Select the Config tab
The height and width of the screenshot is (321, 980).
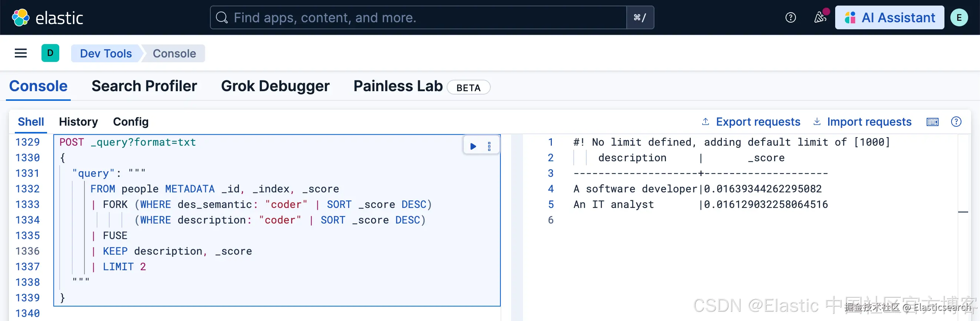(x=130, y=122)
